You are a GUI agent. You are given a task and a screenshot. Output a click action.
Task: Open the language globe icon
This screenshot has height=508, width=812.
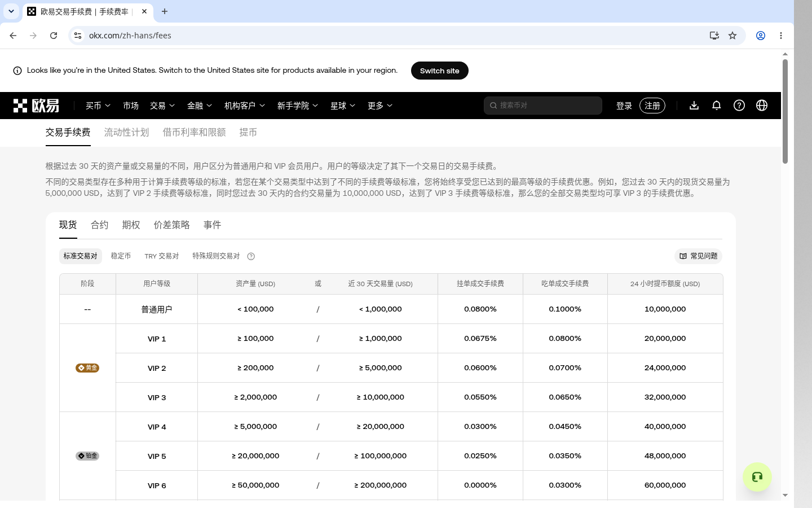coord(762,106)
